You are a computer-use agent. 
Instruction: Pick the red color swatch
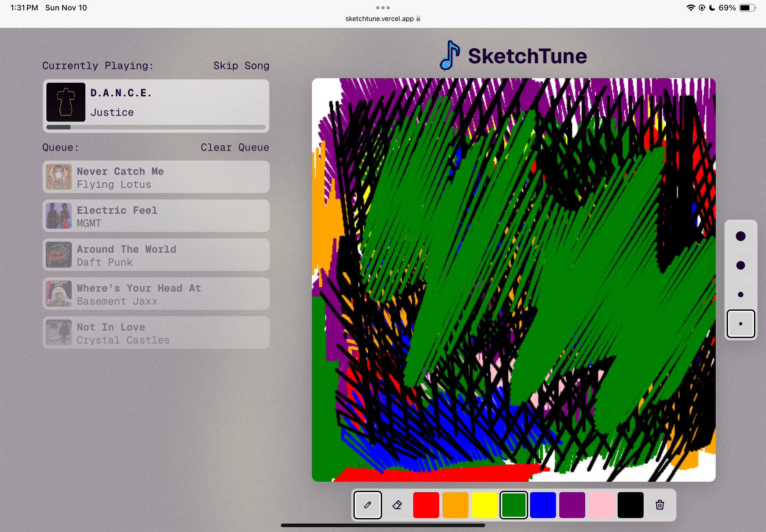[x=426, y=505]
